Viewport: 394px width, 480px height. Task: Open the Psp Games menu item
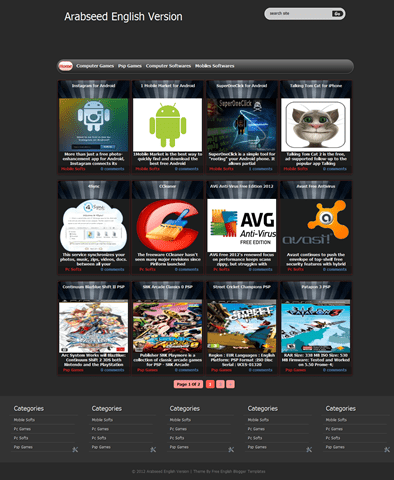point(130,66)
